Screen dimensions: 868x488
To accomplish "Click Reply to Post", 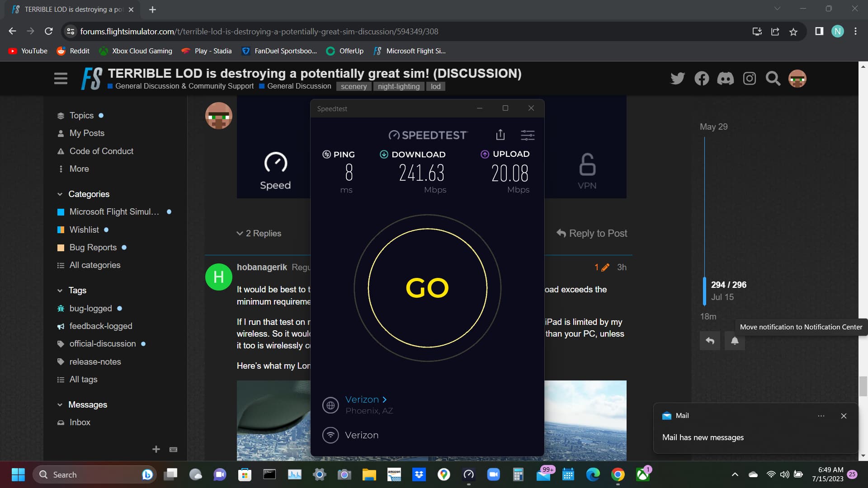I will click(592, 233).
